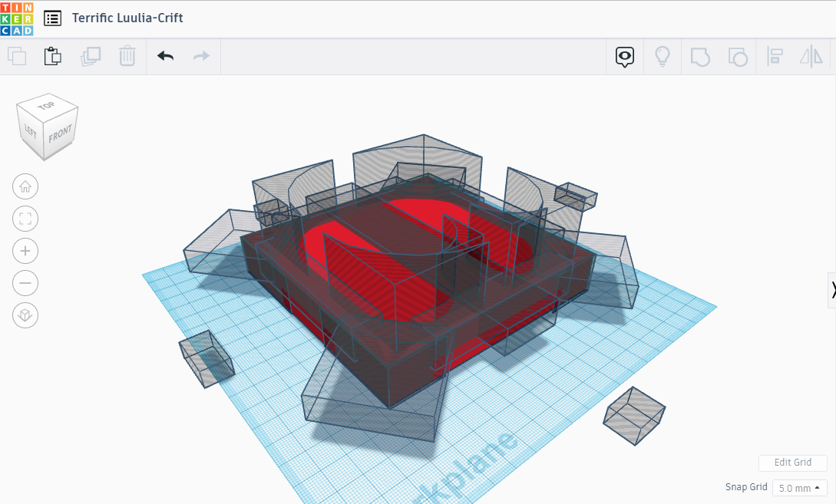Toggle Show All lightbulb icon
The width and height of the screenshot is (836, 504).
(x=663, y=56)
